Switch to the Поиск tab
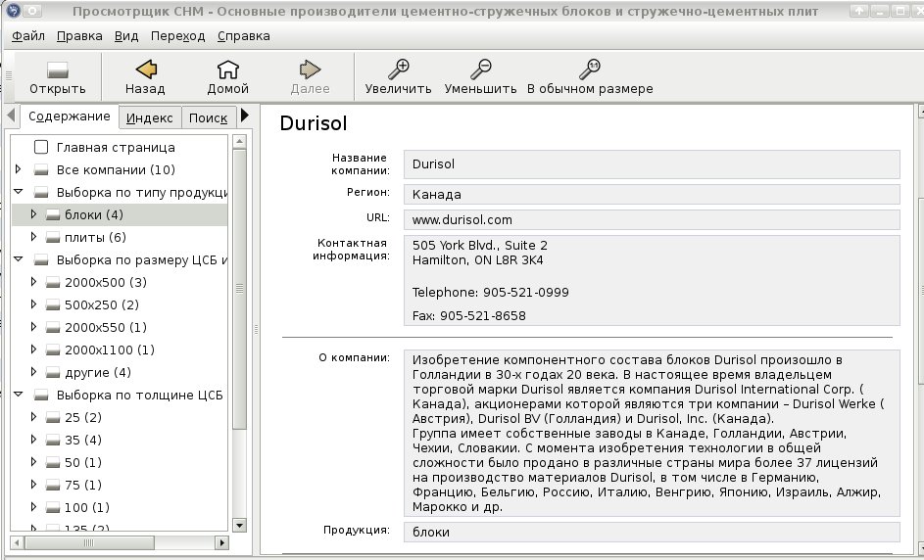Viewport: 924px width, 560px height. tap(209, 117)
